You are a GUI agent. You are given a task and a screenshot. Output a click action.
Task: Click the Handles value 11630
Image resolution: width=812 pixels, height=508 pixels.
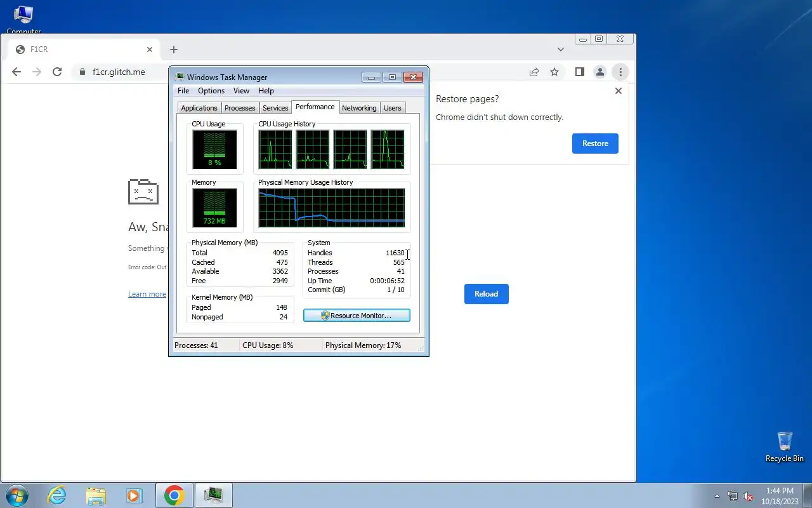(x=395, y=253)
